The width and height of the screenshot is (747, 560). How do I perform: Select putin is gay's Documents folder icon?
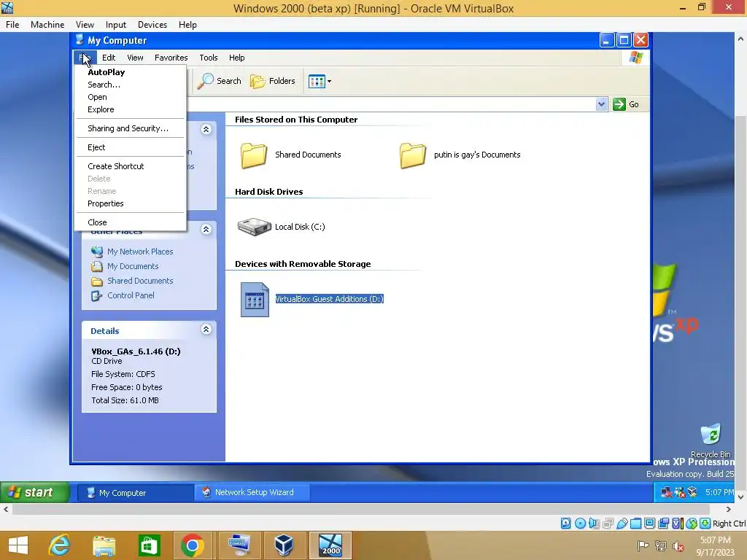pyautogui.click(x=413, y=155)
